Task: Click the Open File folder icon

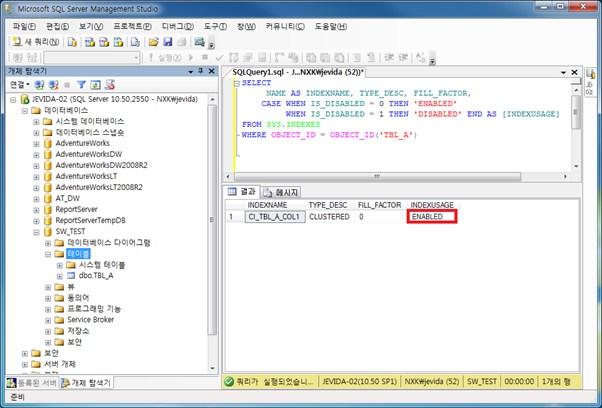Action: pos(154,41)
